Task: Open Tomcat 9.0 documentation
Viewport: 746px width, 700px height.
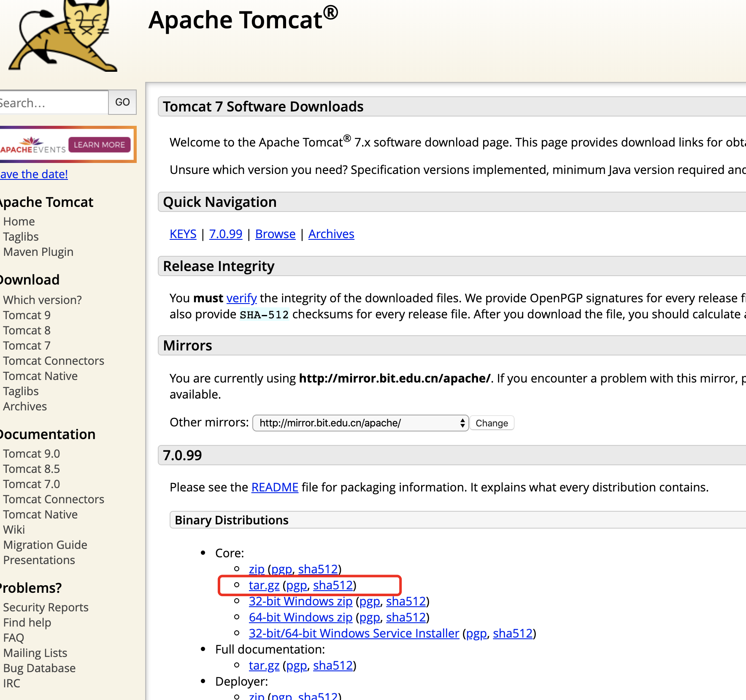Action: (x=32, y=454)
